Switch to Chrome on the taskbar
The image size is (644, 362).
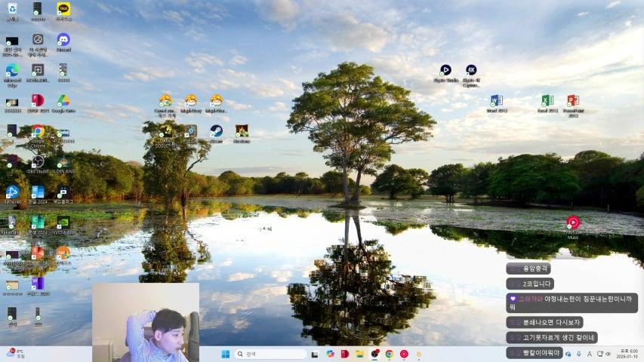click(389, 354)
